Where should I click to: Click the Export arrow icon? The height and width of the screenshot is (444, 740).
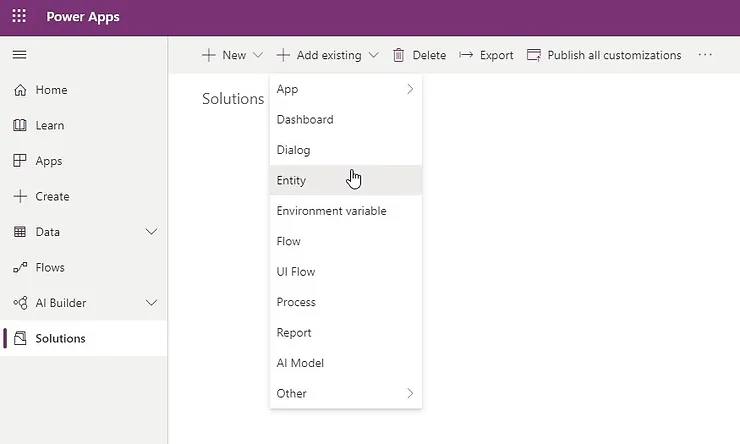click(x=466, y=55)
